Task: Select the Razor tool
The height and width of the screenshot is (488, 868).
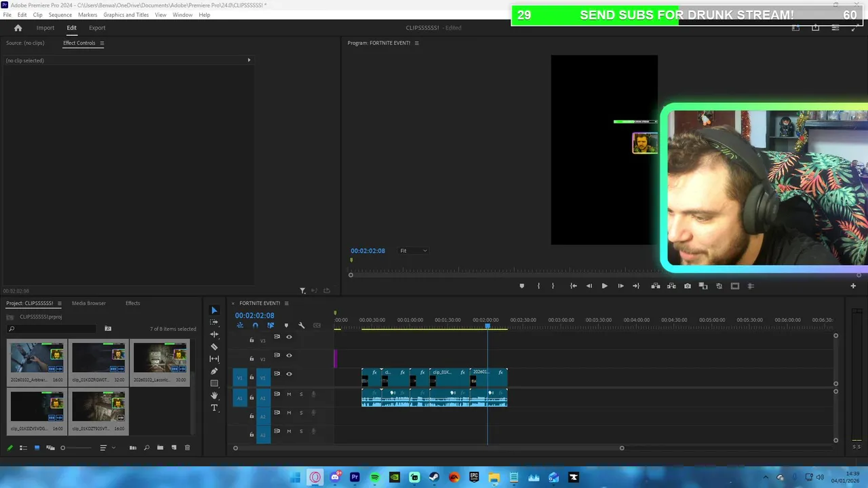Action: tap(214, 347)
